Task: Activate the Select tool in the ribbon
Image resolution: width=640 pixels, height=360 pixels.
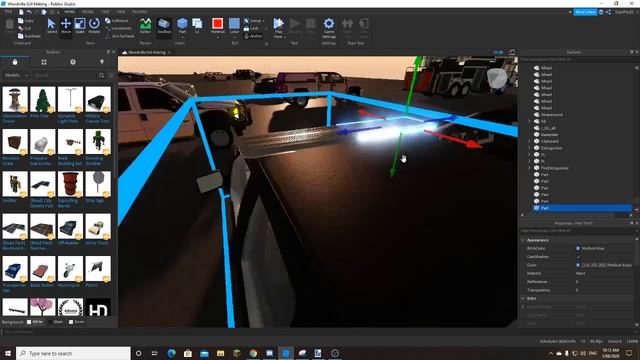Action: (x=51, y=25)
